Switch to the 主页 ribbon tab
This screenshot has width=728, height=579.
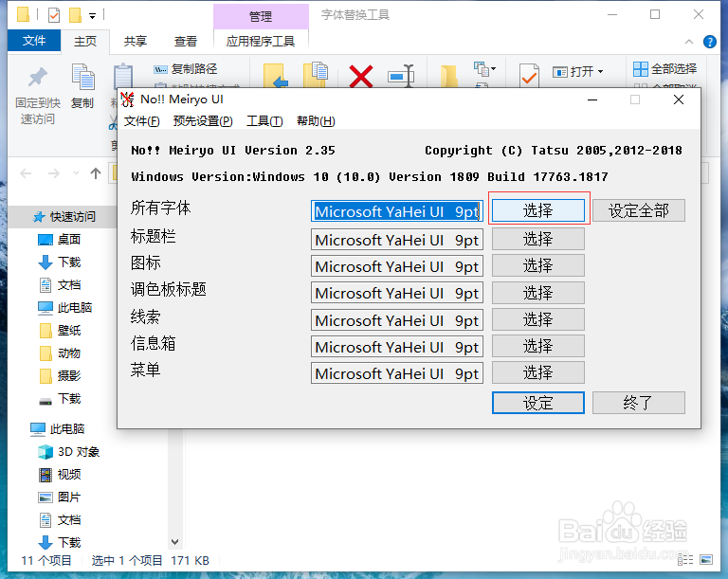pyautogui.click(x=85, y=42)
